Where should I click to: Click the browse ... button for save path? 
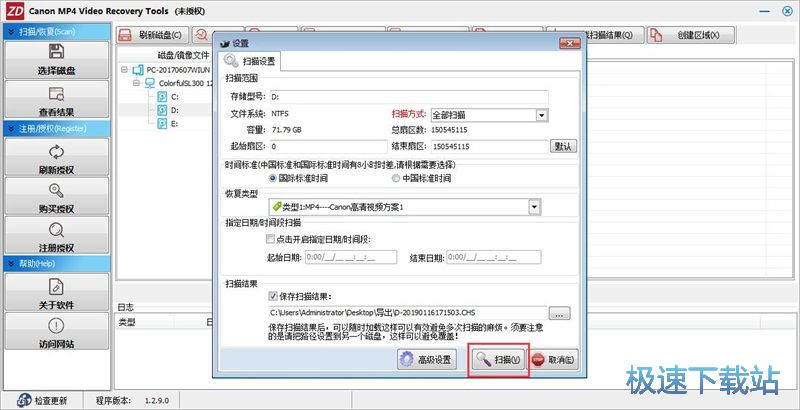559,313
